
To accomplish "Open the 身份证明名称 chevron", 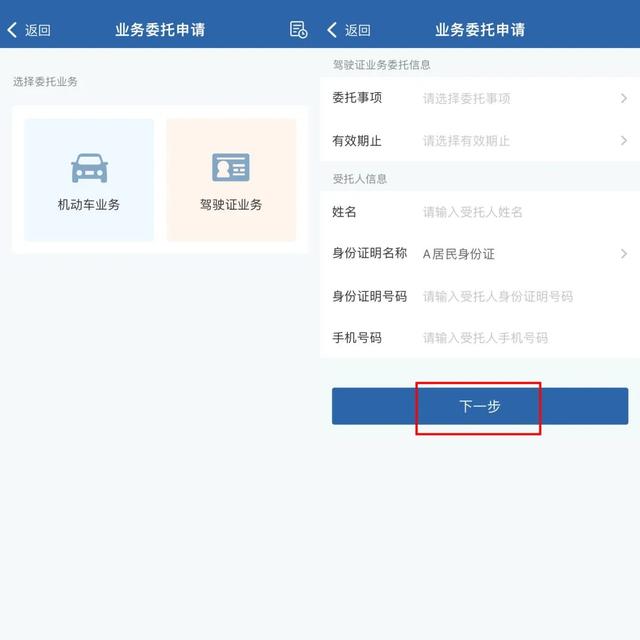I will (x=623, y=254).
